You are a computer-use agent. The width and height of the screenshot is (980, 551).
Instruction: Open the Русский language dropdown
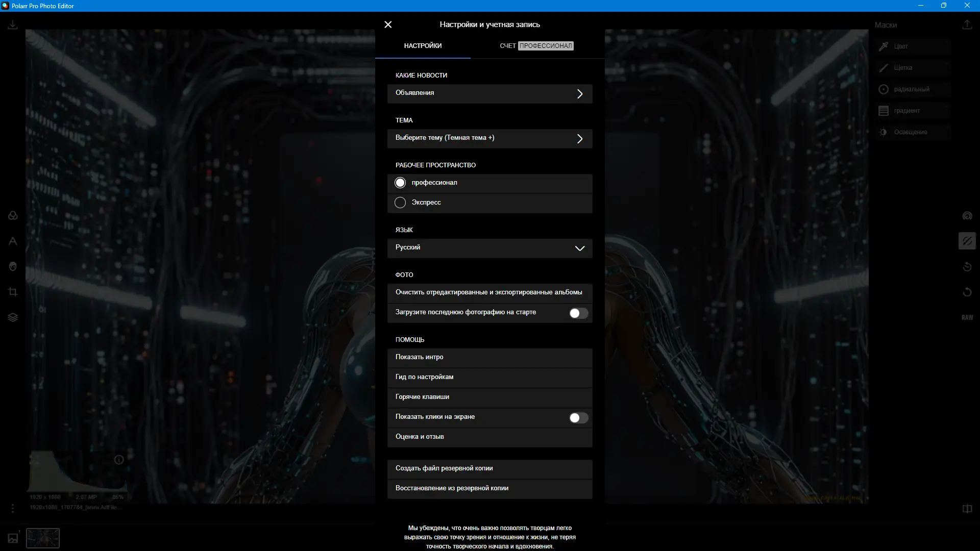[x=489, y=248]
